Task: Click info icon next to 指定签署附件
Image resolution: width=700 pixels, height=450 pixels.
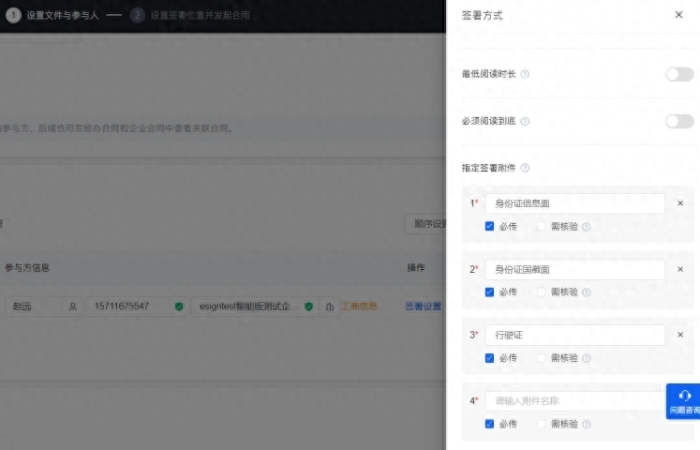Action: pyautogui.click(x=526, y=168)
